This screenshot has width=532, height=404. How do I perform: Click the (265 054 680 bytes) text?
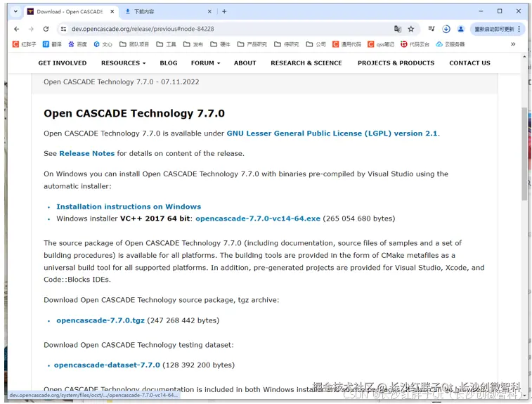(359, 219)
